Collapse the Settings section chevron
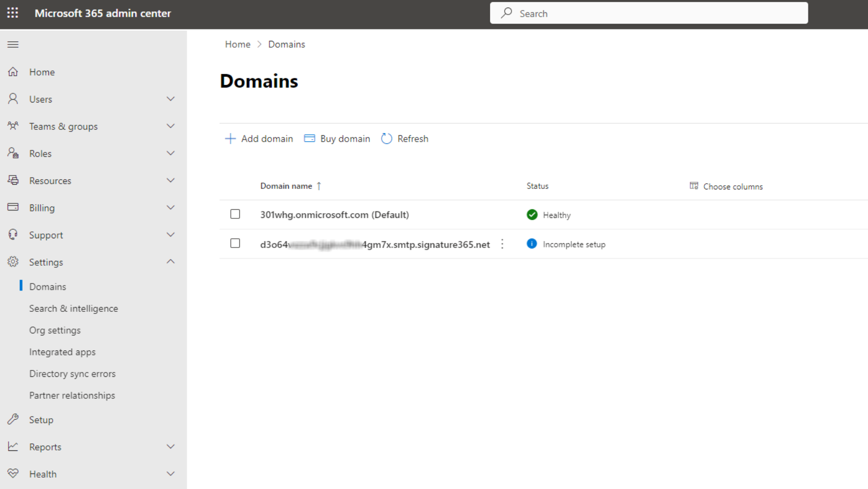The height and width of the screenshot is (489, 868). point(171,261)
